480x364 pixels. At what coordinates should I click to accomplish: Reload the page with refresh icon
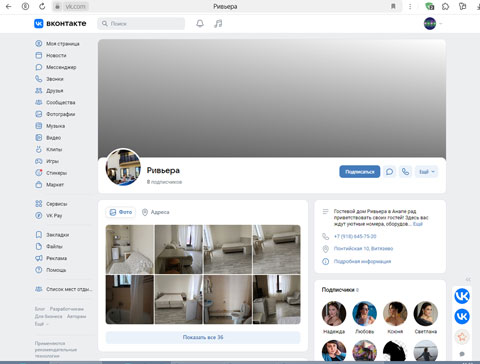(42, 6)
